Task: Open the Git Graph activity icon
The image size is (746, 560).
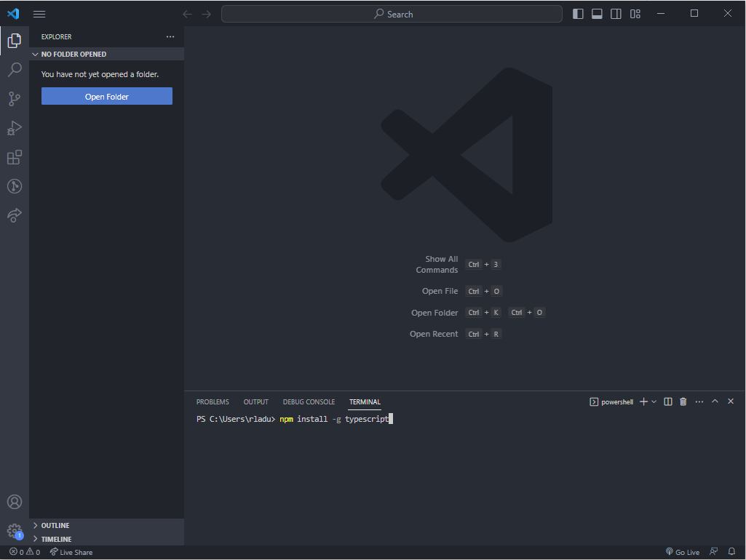Action: 15,186
